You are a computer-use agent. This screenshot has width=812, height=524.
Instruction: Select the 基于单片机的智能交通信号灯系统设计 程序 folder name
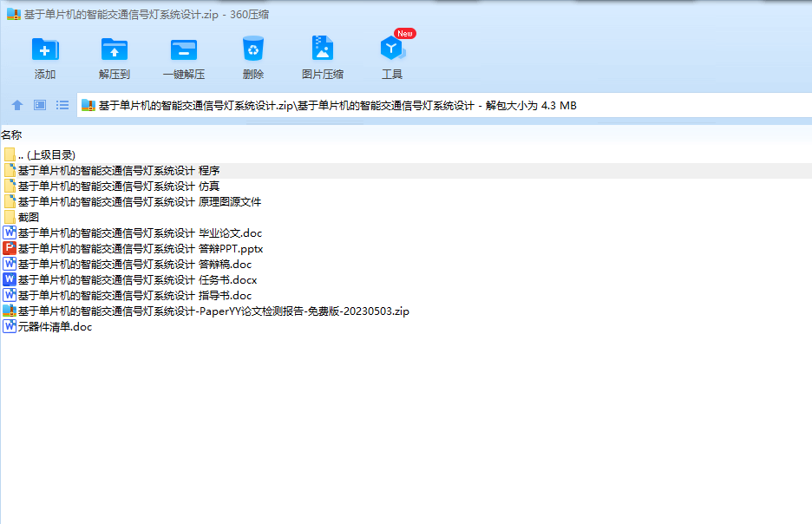pos(119,171)
